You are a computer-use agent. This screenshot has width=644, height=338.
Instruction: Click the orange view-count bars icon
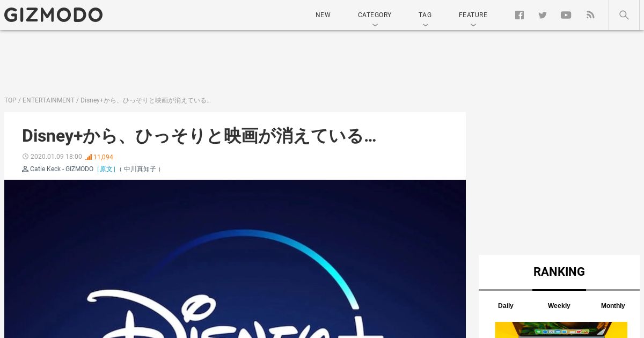(x=89, y=157)
